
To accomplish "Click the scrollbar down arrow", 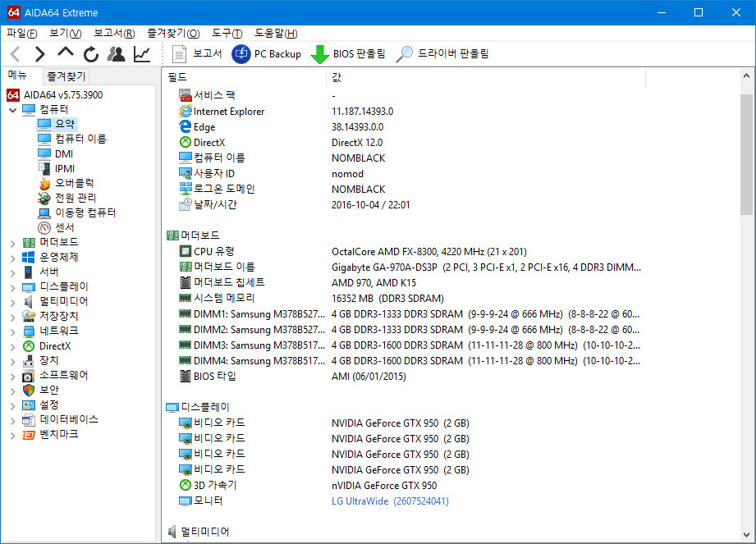I will click(746, 535).
